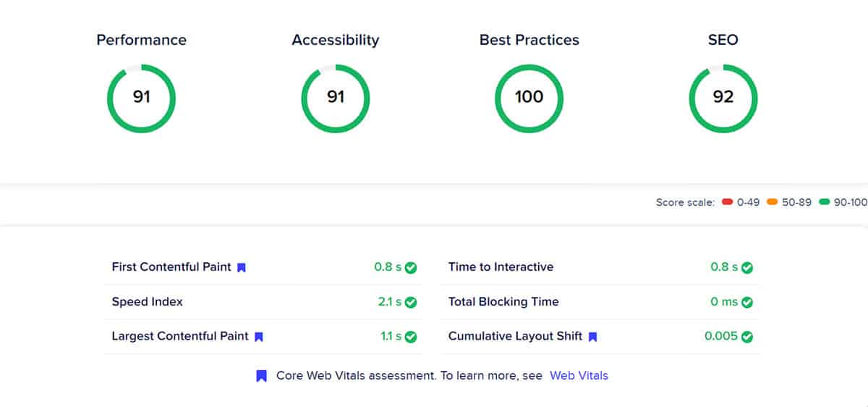The image size is (868, 407).
Task: Click the green 90-100 score scale indicator
Action: (825, 203)
